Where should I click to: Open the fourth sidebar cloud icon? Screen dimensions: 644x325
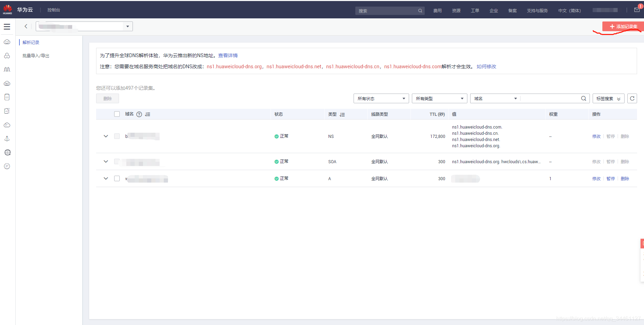(7, 83)
